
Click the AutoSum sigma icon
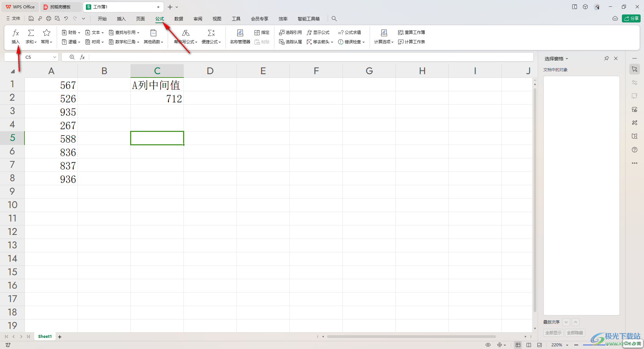pyautogui.click(x=31, y=33)
